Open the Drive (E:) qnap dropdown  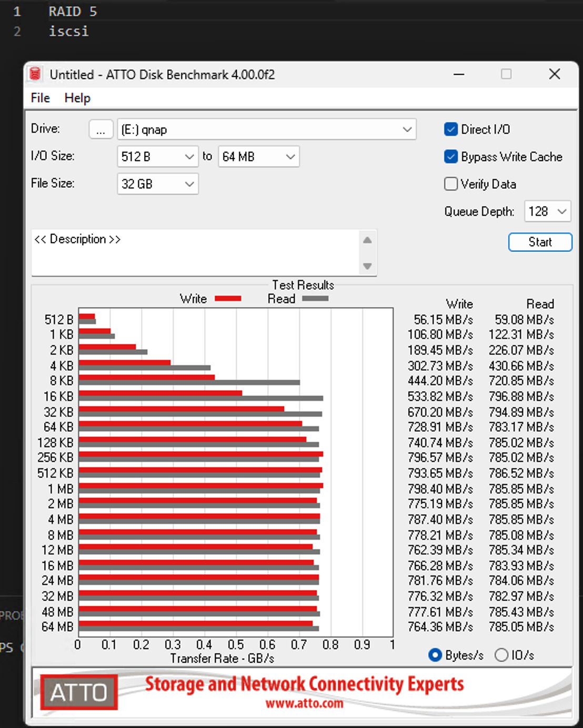point(266,129)
